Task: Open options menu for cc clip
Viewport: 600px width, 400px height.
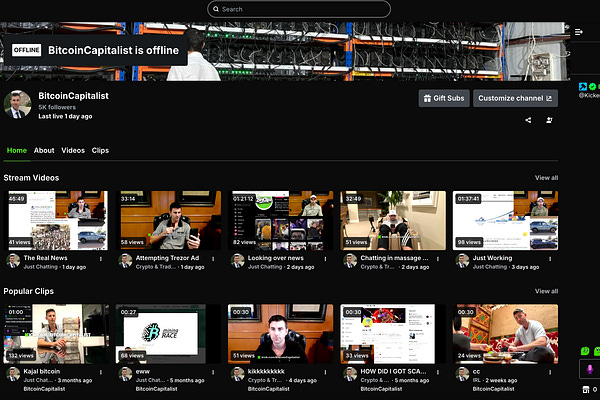Action: pyautogui.click(x=550, y=372)
